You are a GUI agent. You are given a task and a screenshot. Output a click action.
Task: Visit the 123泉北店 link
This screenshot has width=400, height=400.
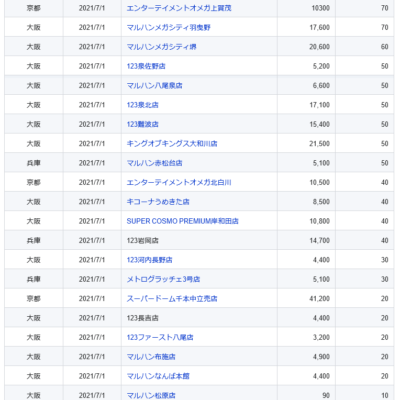tap(143, 105)
